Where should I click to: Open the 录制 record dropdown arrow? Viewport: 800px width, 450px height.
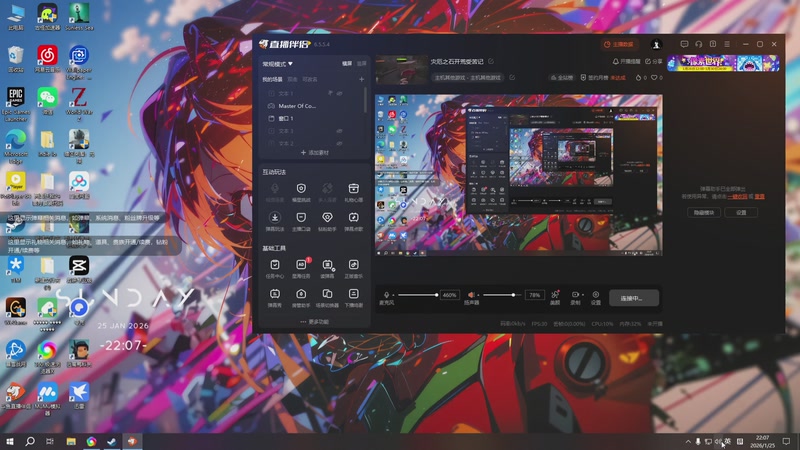(583, 295)
